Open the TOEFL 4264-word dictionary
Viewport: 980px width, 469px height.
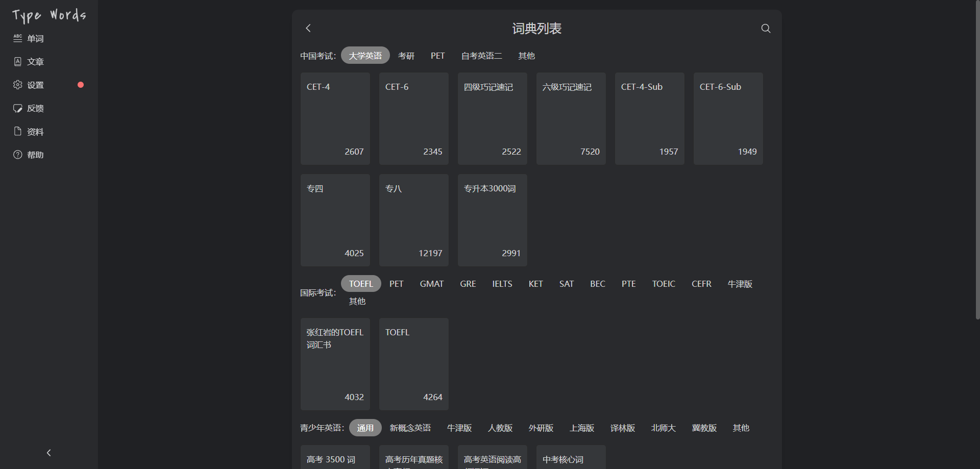(x=413, y=364)
